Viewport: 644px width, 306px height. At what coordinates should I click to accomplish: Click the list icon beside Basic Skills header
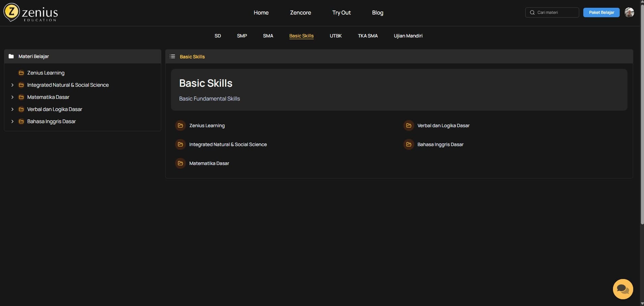point(172,56)
